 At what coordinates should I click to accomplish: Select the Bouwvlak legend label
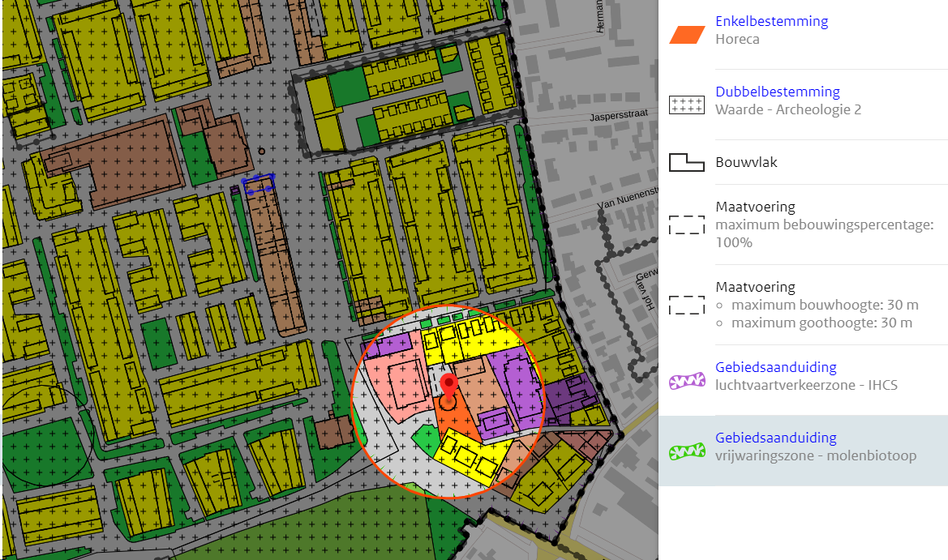click(x=746, y=163)
